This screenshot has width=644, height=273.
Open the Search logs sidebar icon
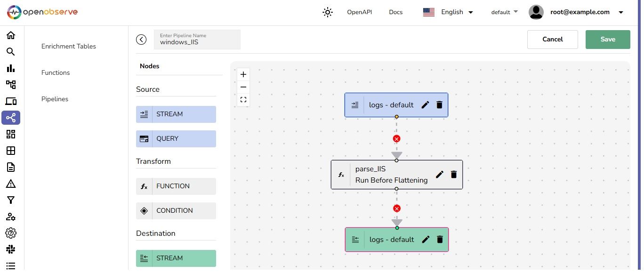click(11, 52)
